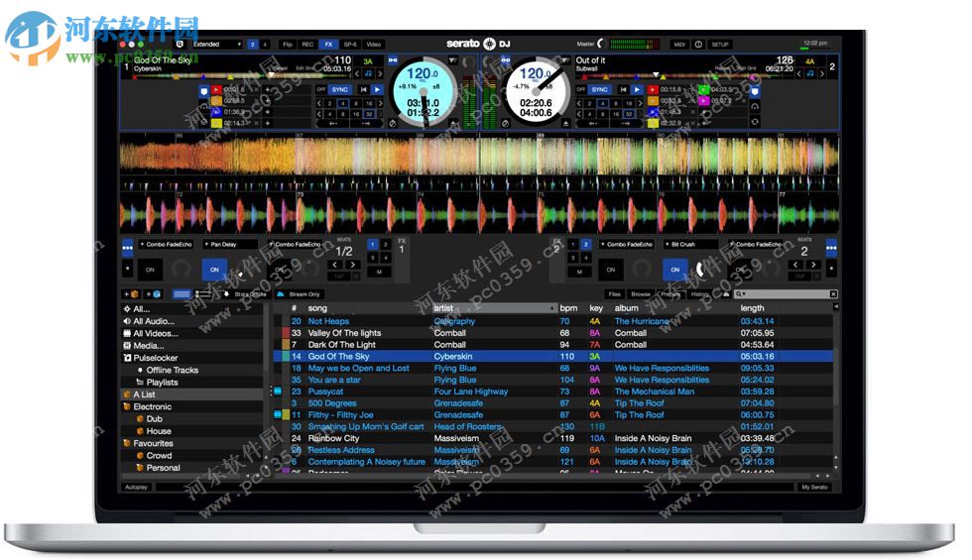Click the censor icon below left platter

click(x=393, y=123)
